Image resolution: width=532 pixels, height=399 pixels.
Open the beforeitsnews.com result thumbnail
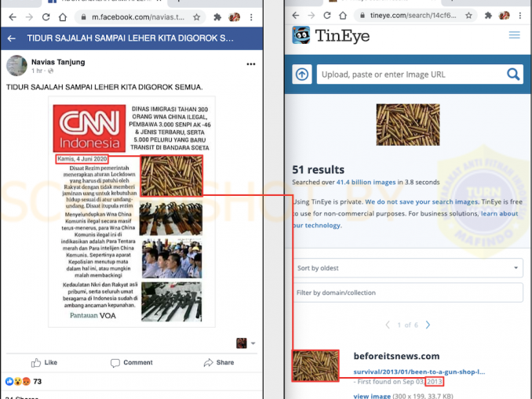tap(315, 366)
